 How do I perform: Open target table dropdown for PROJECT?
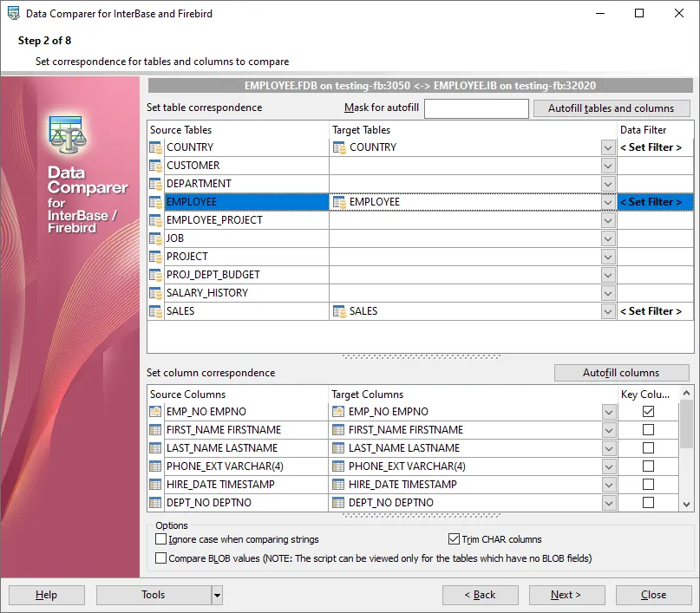point(608,257)
